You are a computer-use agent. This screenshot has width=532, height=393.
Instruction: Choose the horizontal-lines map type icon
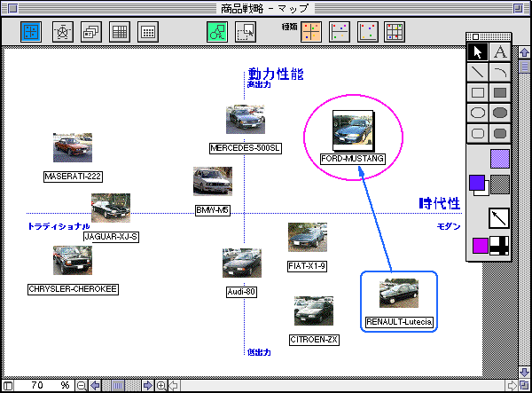[340, 32]
